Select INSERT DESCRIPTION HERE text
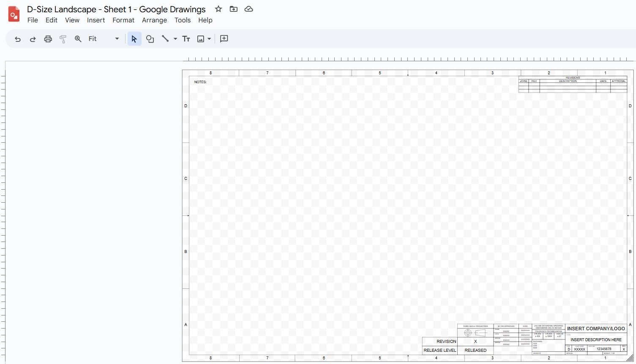 (596, 340)
